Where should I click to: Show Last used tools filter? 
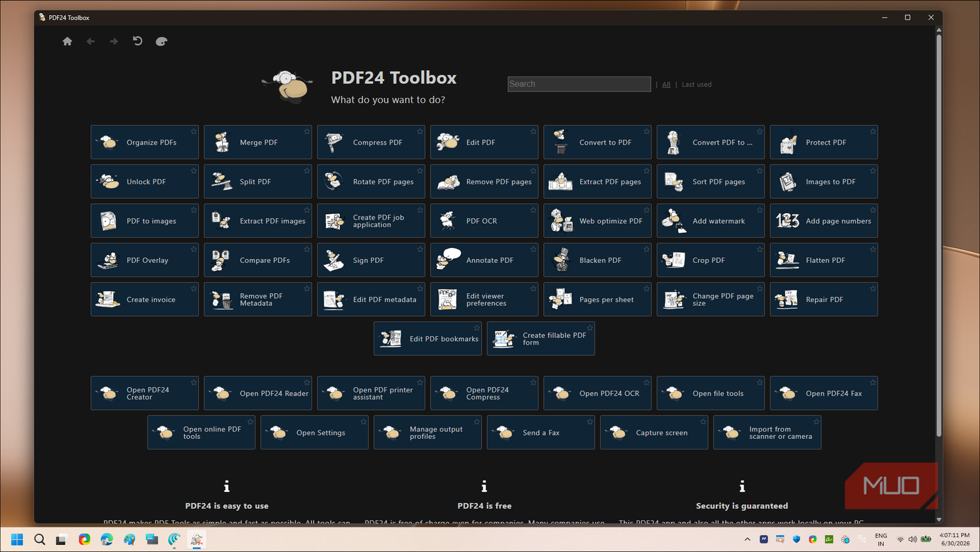pos(696,84)
